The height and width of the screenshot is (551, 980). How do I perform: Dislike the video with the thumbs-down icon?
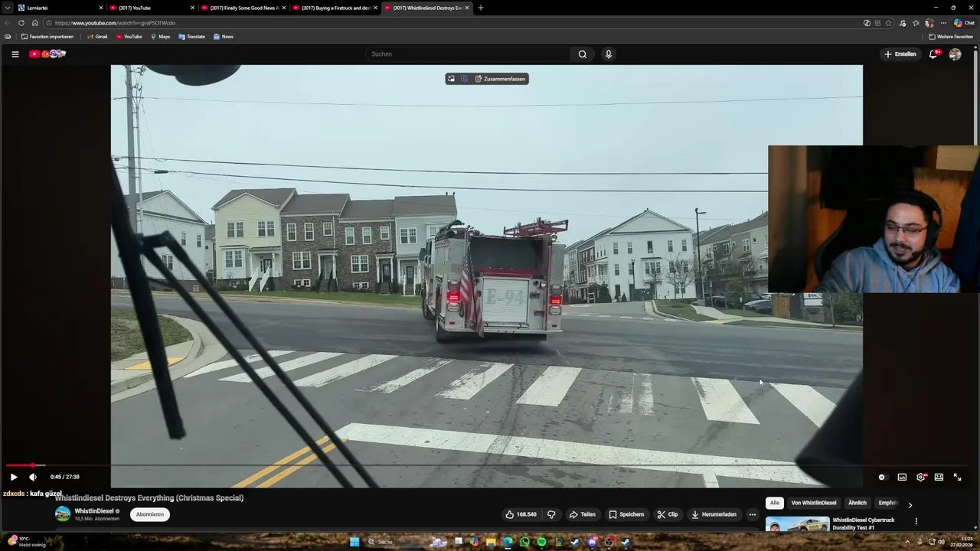(x=551, y=514)
